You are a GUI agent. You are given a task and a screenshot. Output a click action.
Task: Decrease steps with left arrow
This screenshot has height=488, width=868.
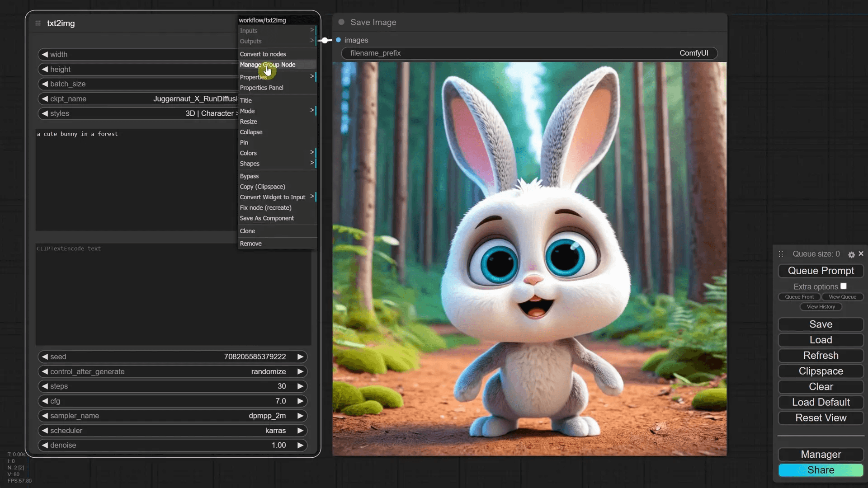click(x=45, y=386)
